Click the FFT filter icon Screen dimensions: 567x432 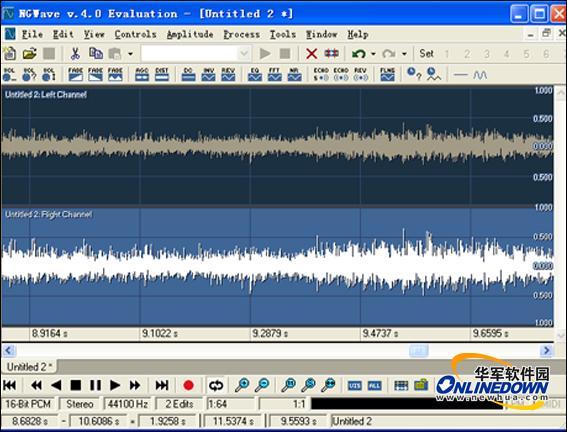275,74
